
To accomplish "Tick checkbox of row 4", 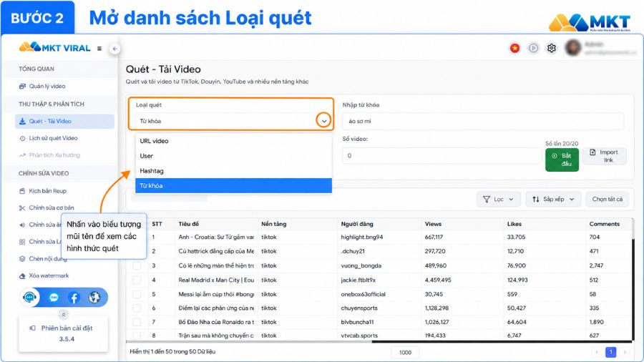I will [x=137, y=280].
